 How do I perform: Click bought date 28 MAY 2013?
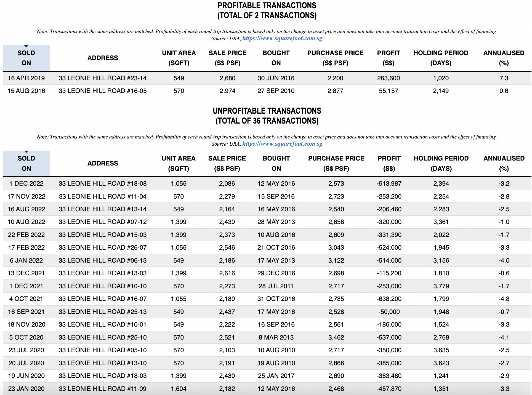click(276, 222)
